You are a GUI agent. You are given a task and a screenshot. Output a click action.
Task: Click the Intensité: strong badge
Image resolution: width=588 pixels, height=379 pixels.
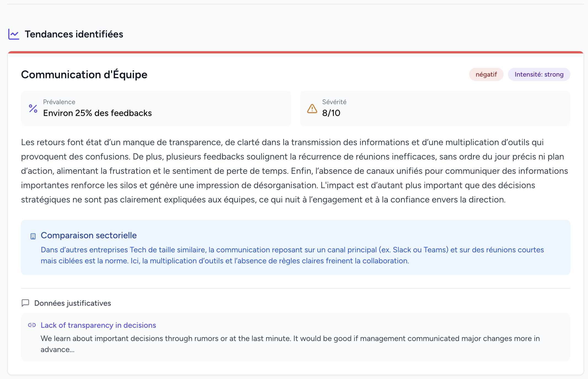pos(539,74)
